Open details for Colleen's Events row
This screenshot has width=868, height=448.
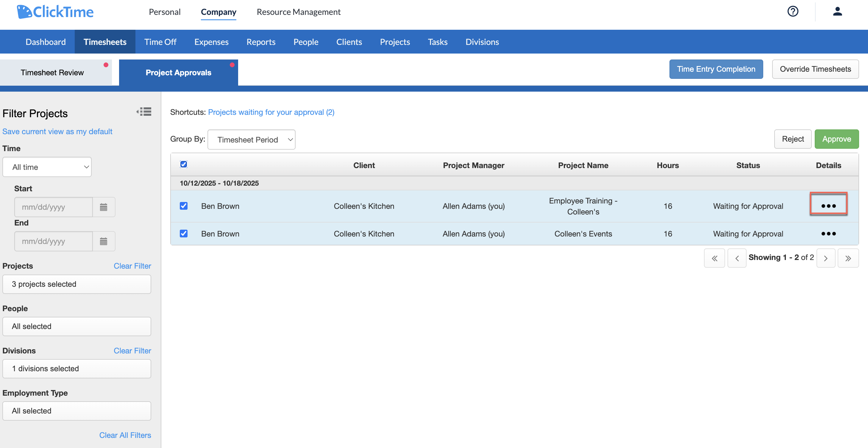(x=828, y=234)
